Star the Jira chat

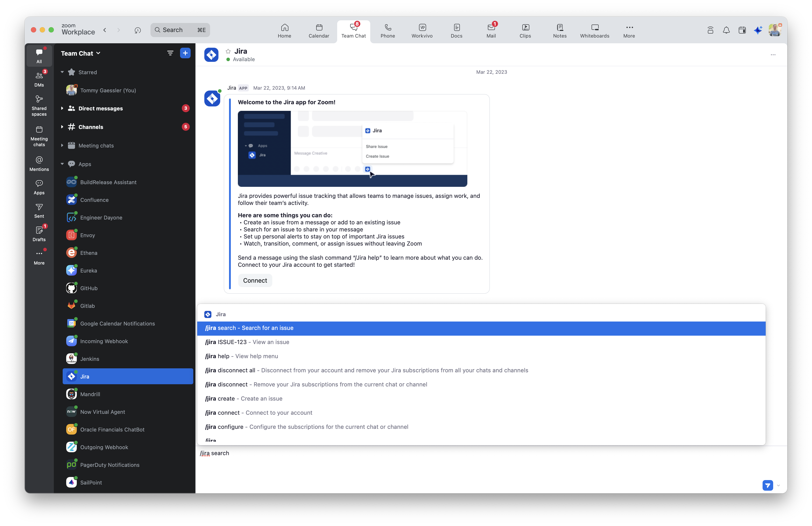click(x=228, y=51)
